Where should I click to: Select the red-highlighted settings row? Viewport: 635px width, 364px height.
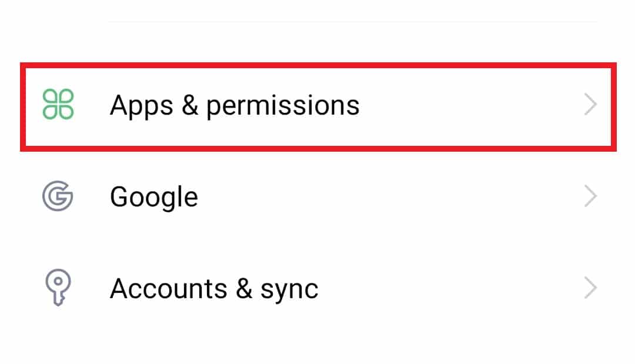318,107
